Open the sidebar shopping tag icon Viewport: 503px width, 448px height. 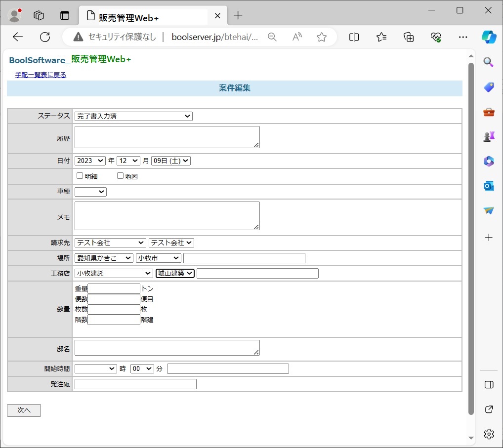point(489,87)
